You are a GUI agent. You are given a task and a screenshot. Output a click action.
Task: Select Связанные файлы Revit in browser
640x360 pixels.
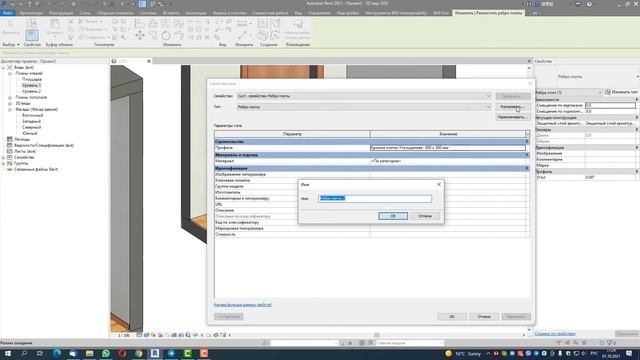pyautogui.click(x=36, y=169)
